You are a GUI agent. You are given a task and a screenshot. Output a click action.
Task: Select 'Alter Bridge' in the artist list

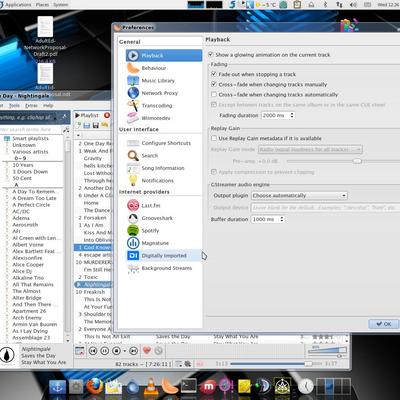tap(27, 298)
